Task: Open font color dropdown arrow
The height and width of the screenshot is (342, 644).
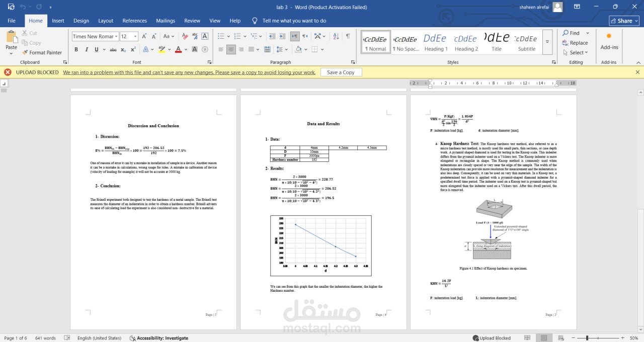Action: coord(186,49)
